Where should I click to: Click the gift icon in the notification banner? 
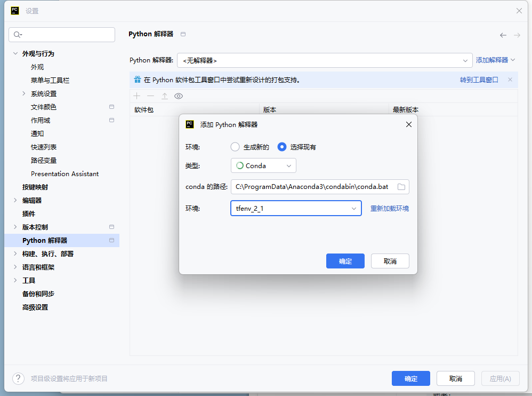click(138, 80)
